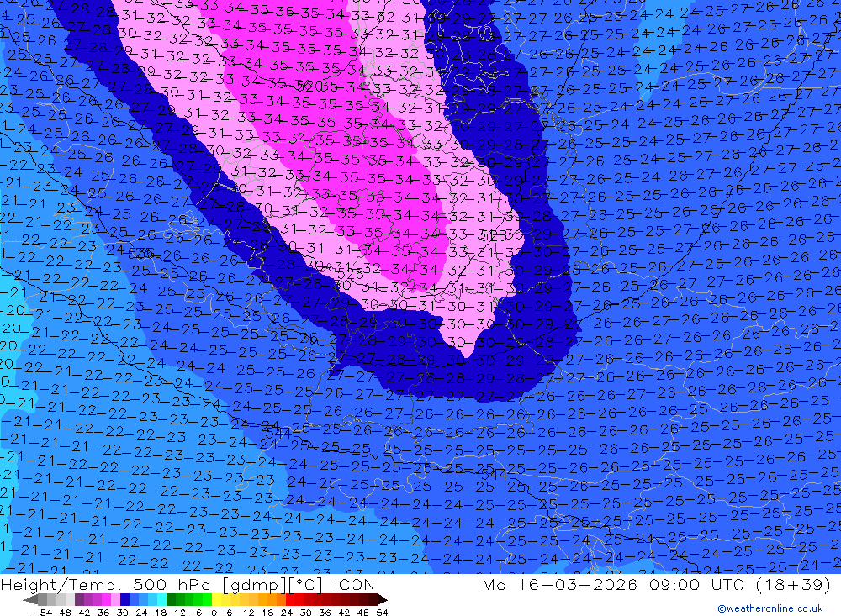Select the 09:00 UTC time text
This screenshot has width=841, height=616.
[696, 584]
